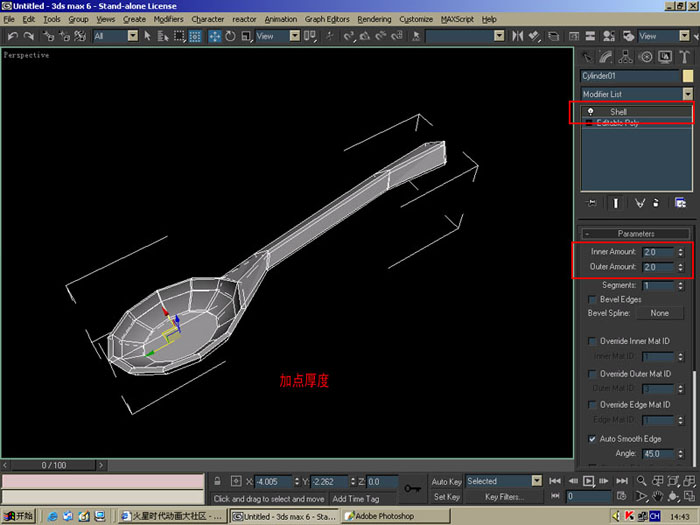Click the Undo toolbar icon
Screen dimensions: 700x525
tap(12, 36)
